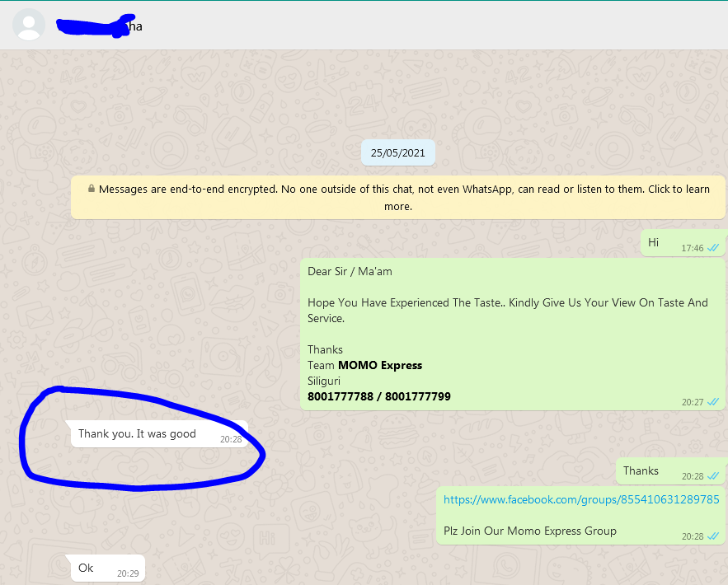Select the incoming 'Ok' message
The height and width of the screenshot is (585, 728).
click(x=108, y=569)
